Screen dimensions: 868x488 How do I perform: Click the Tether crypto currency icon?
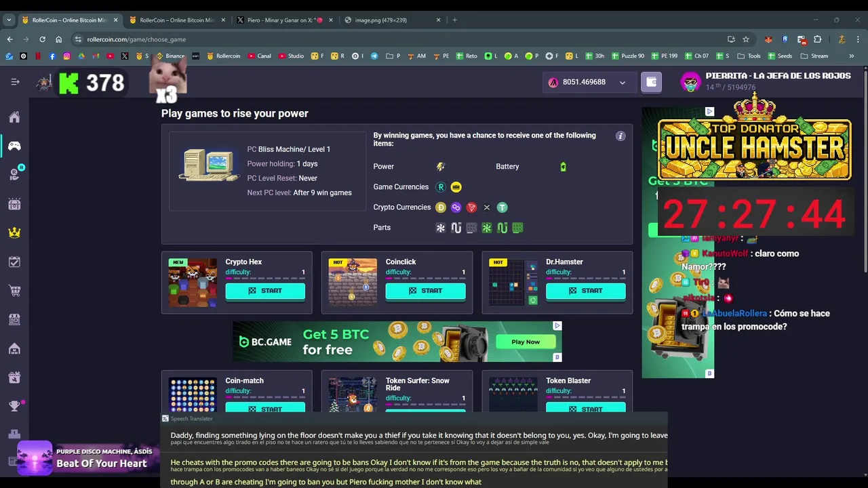click(502, 207)
